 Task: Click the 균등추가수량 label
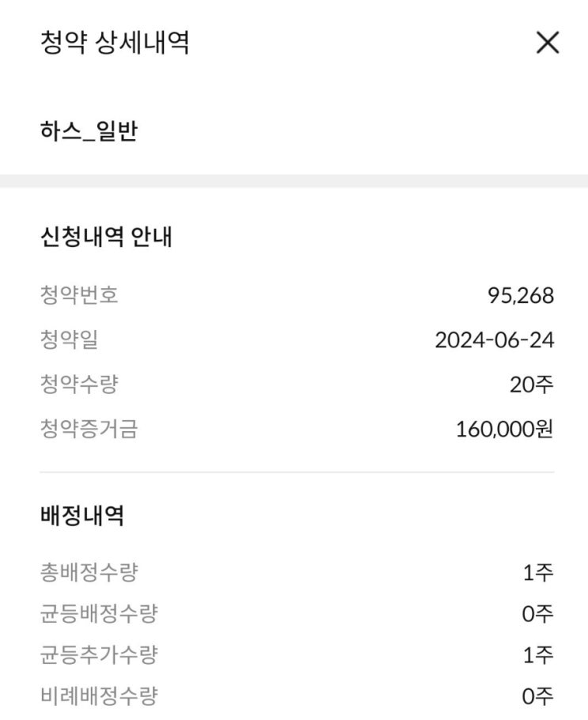(x=99, y=654)
